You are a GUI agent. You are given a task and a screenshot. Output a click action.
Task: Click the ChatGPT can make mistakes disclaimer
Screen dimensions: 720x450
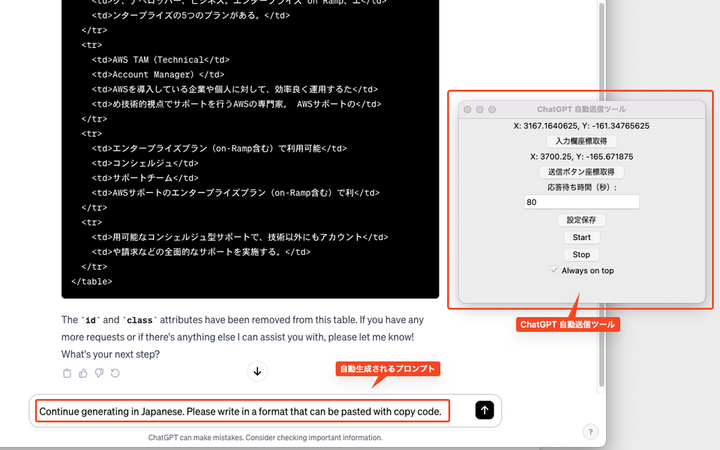(265, 438)
